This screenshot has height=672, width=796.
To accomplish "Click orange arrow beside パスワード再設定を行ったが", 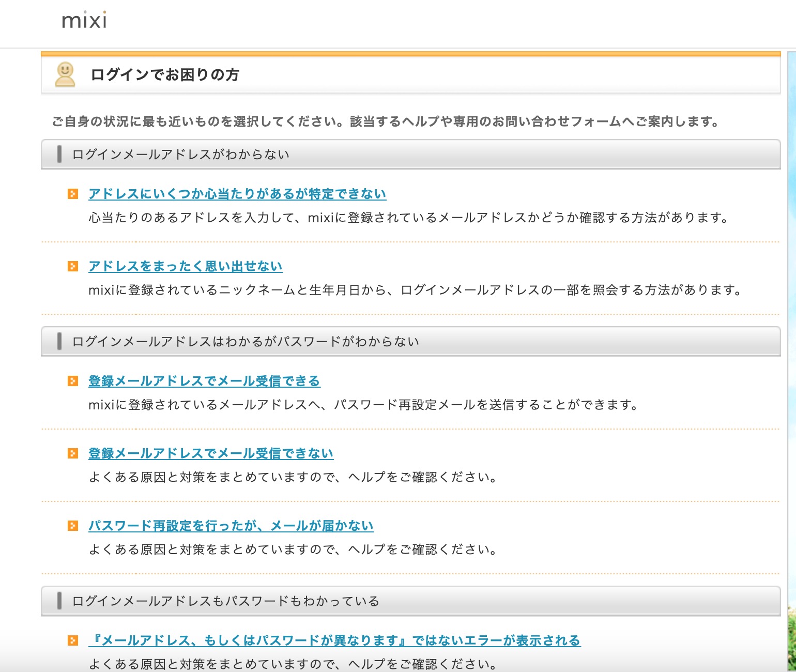I will [x=73, y=526].
